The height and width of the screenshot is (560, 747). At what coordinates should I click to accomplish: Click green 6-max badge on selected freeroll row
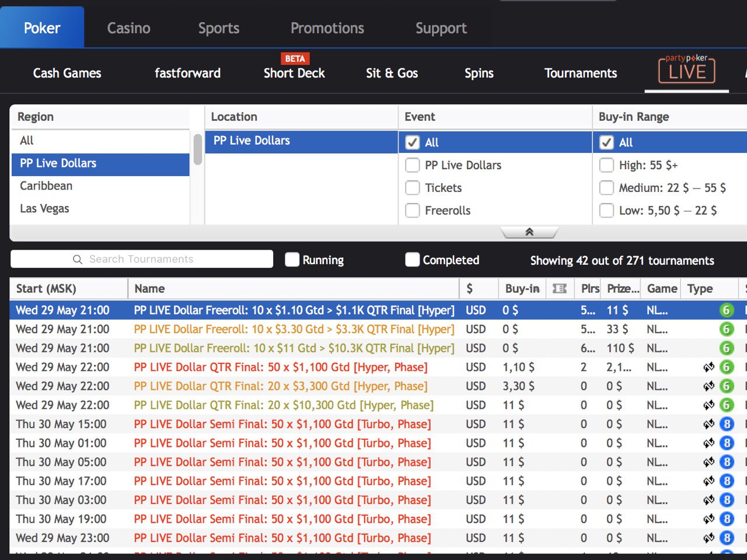(x=727, y=310)
